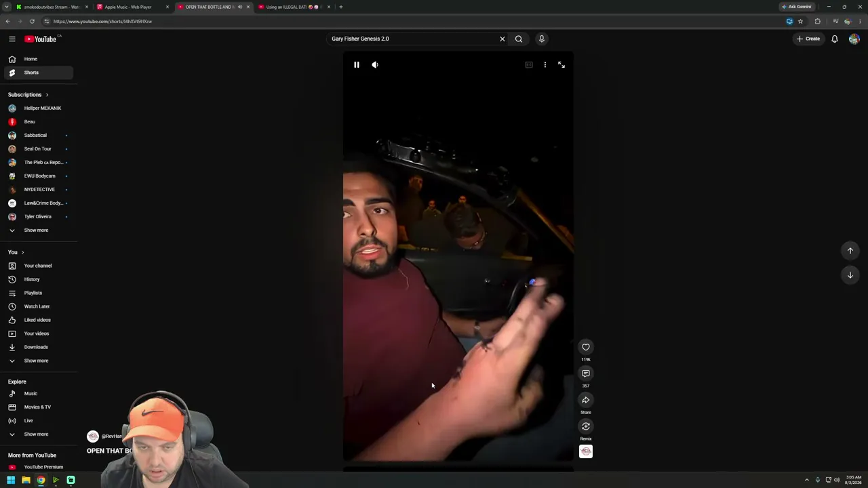This screenshot has height=488, width=868.
Task: Click Ask Gemini button
Action: [x=797, y=7]
